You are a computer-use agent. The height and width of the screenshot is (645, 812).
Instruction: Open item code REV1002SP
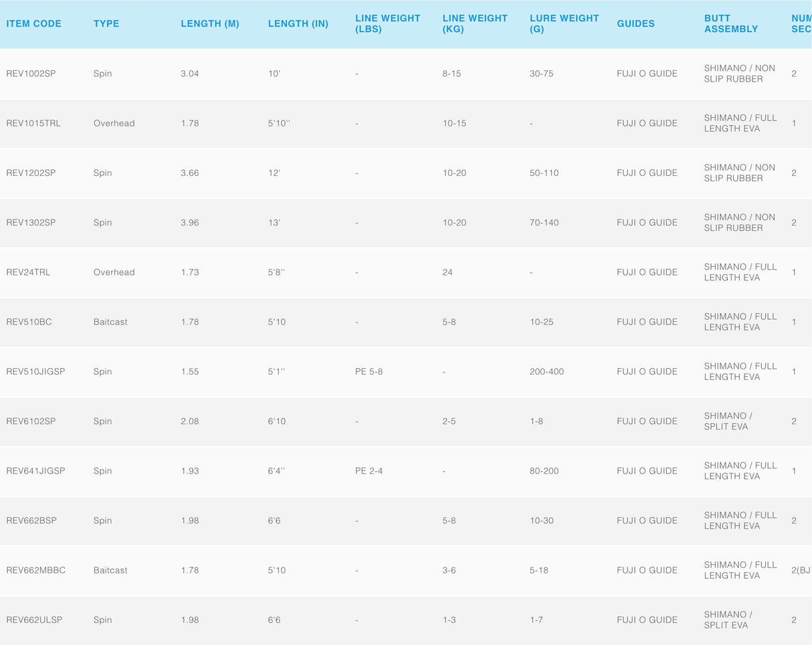click(31, 74)
